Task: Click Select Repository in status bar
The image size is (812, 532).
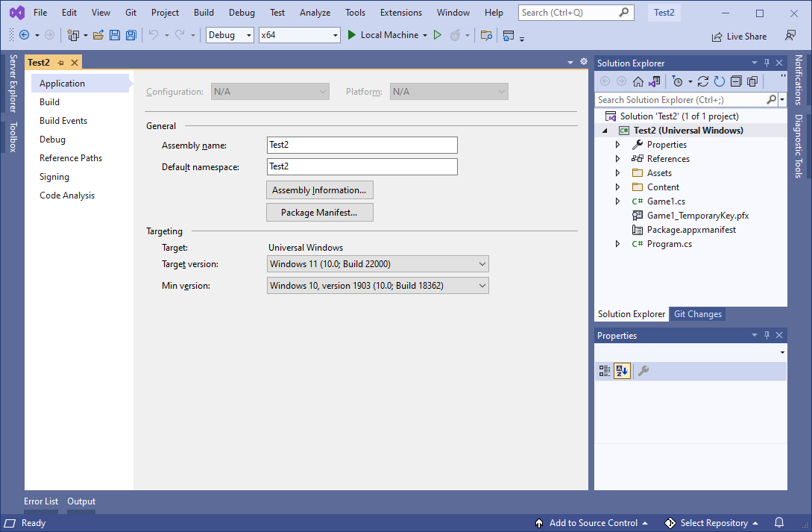Action: tap(711, 523)
